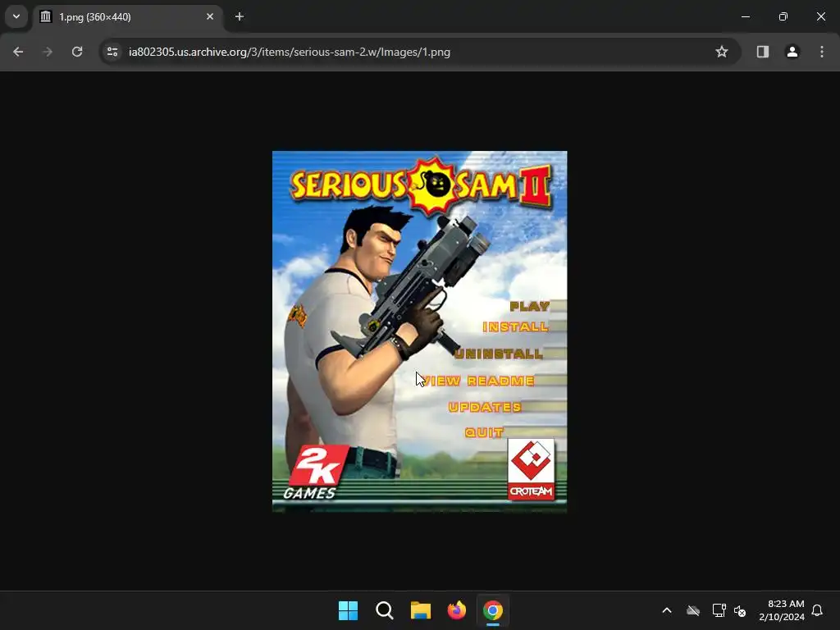Open the network status tray icon

(x=719, y=610)
